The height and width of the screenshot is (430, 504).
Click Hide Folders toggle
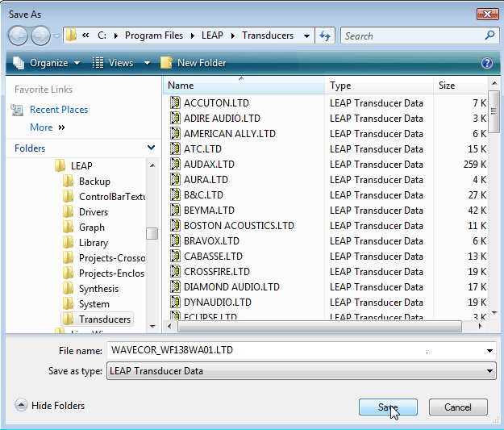pos(49,406)
